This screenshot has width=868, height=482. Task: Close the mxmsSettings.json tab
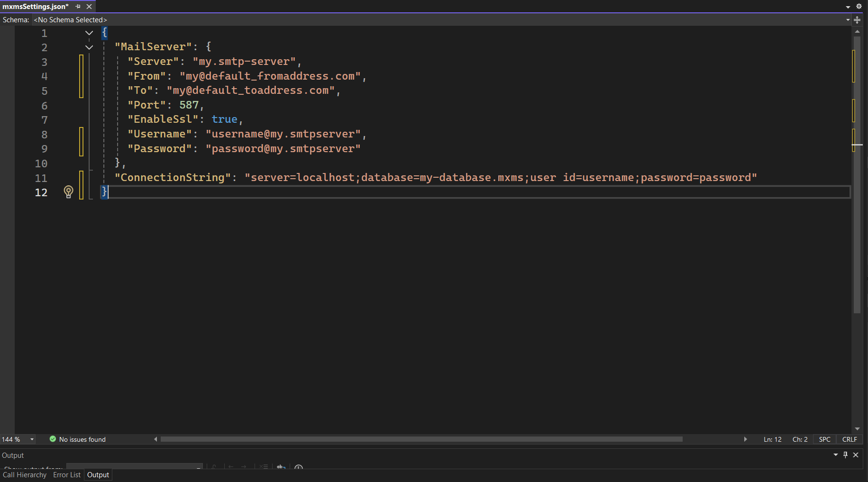click(89, 7)
